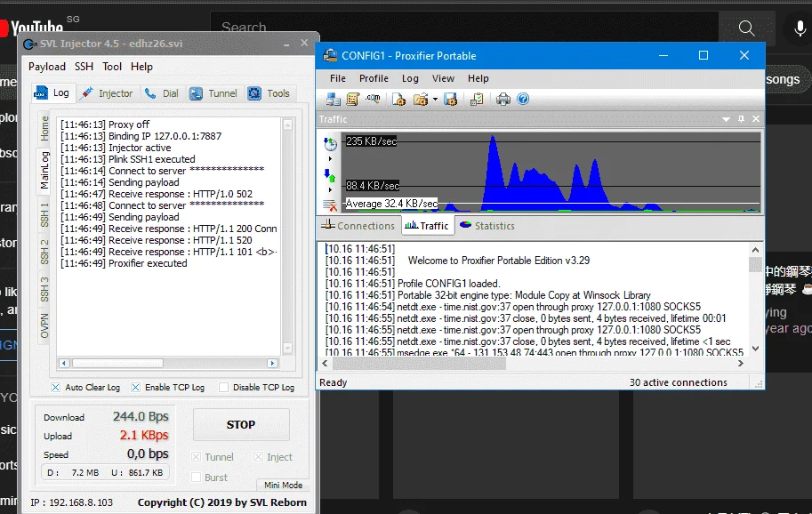Screen dimensions: 812x514
Task: Expand the dropdown arrow beside open profile icon
Action: (x=435, y=99)
